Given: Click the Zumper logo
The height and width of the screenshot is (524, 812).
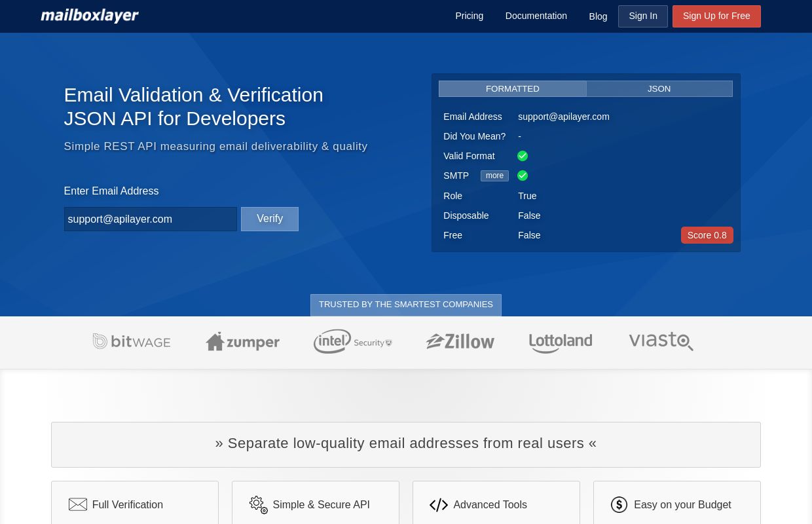Looking at the screenshot, I should pos(242,341).
